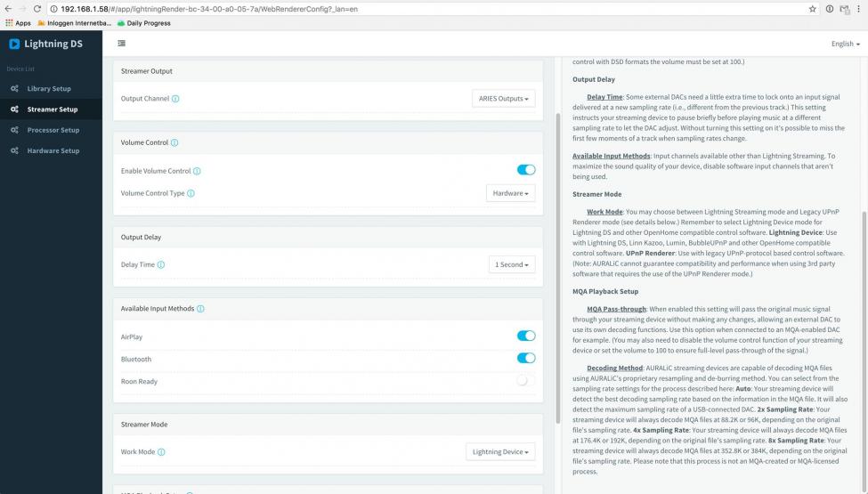The height and width of the screenshot is (494, 868).
Task: Click the Decoding Method help term
Action: tap(614, 368)
